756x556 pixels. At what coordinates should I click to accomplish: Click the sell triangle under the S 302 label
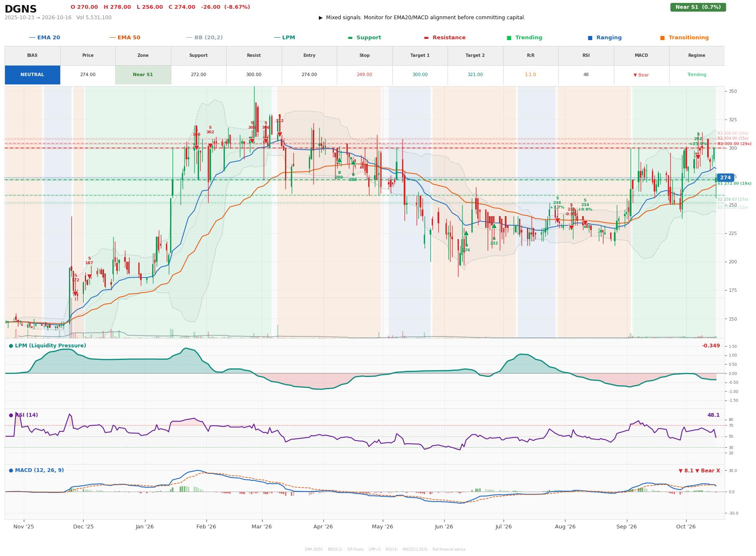click(210, 146)
